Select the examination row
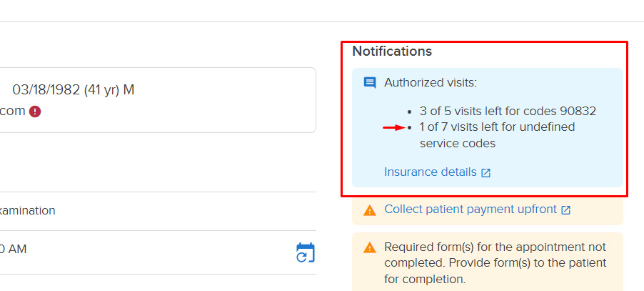 158,211
